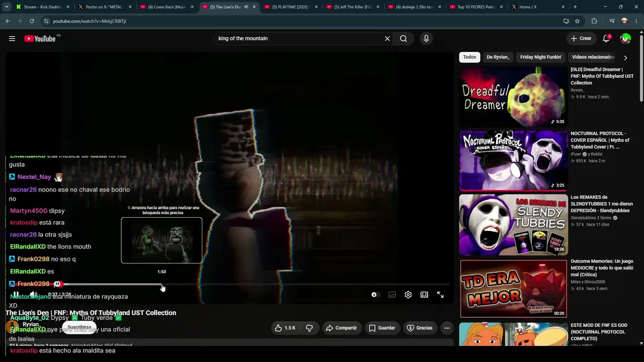Image resolution: width=644 pixels, height=362 pixels.
Task: Click the browser address bar URL
Action: click(89, 21)
